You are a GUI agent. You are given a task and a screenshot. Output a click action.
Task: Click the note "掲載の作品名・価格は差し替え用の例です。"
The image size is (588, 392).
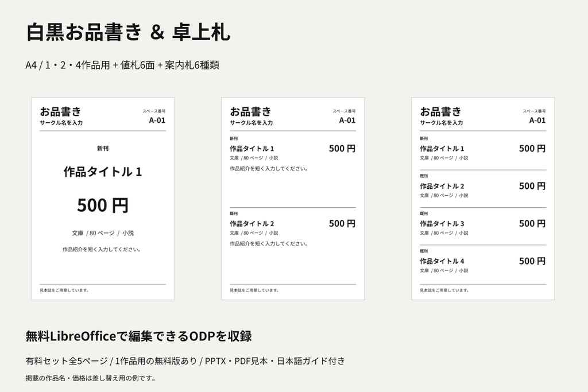[x=91, y=378]
